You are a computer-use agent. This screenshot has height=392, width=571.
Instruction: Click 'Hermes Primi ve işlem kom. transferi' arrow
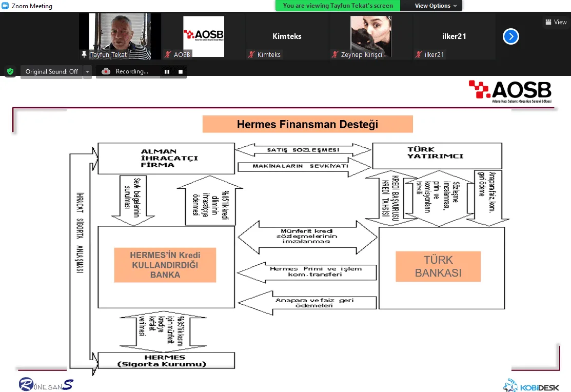[x=307, y=272]
